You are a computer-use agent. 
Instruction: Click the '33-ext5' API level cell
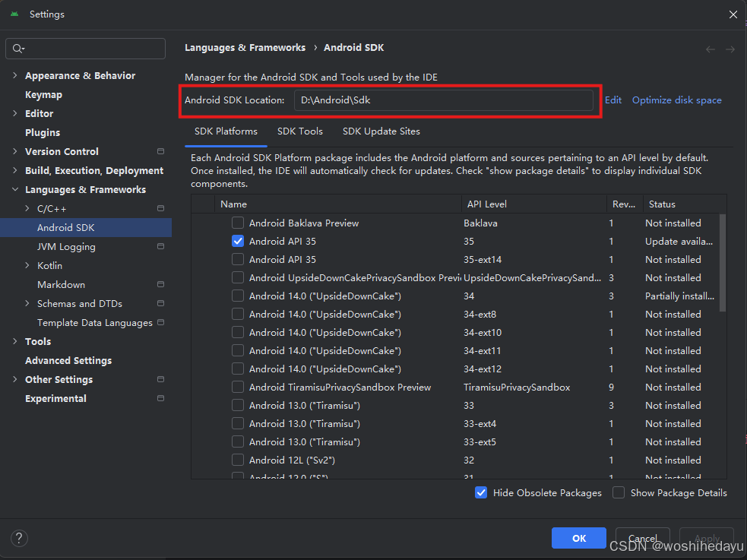point(480,442)
